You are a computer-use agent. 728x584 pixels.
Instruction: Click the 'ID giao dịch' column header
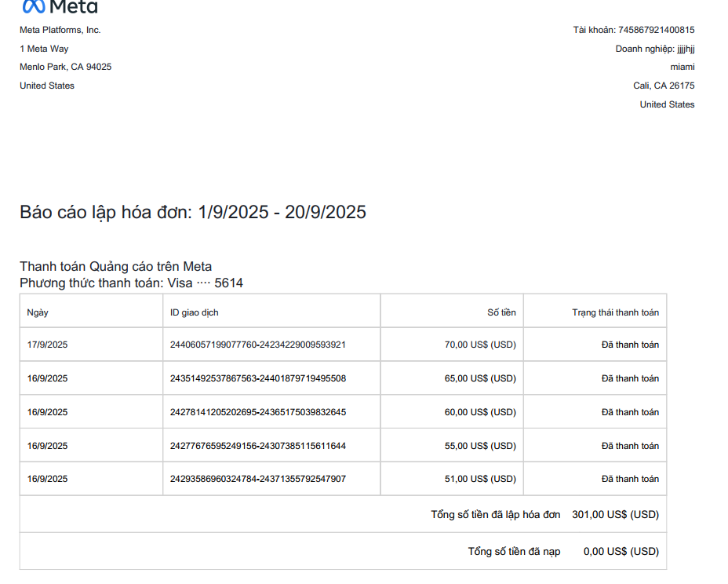[194, 312]
